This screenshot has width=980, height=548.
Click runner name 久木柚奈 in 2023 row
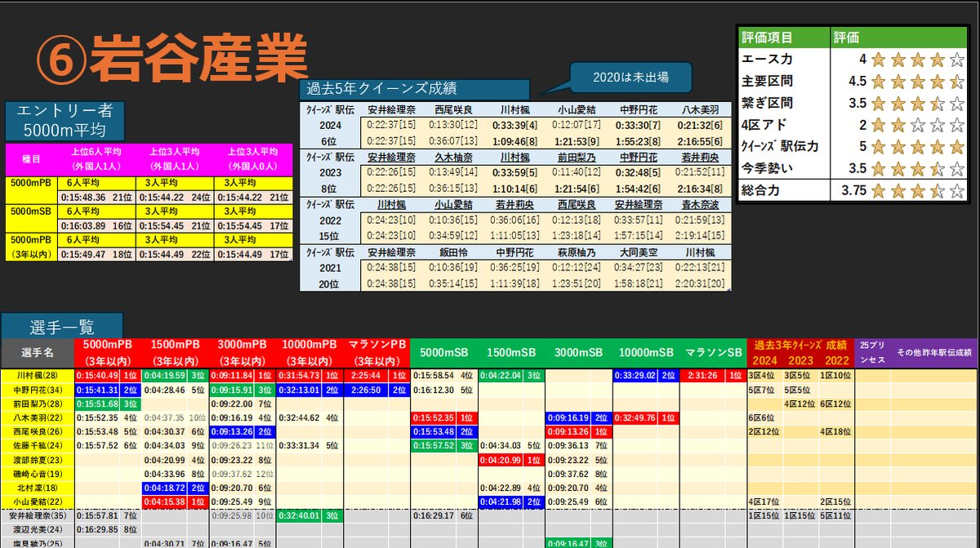[x=454, y=156]
